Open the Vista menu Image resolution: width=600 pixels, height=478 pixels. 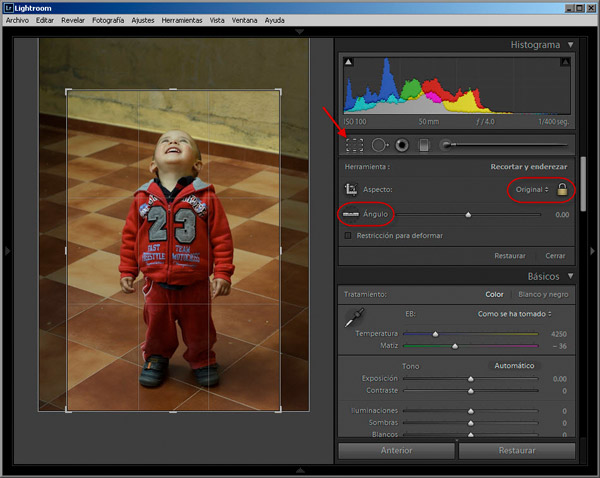[217, 20]
